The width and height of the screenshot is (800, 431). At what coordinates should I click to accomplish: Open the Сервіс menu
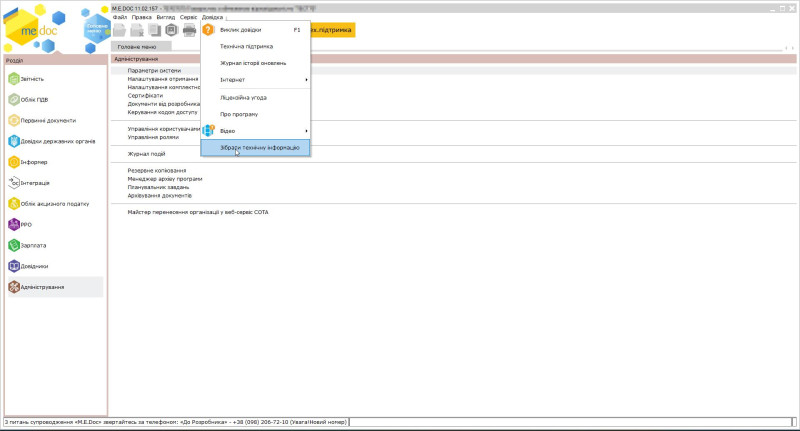[x=188, y=17]
